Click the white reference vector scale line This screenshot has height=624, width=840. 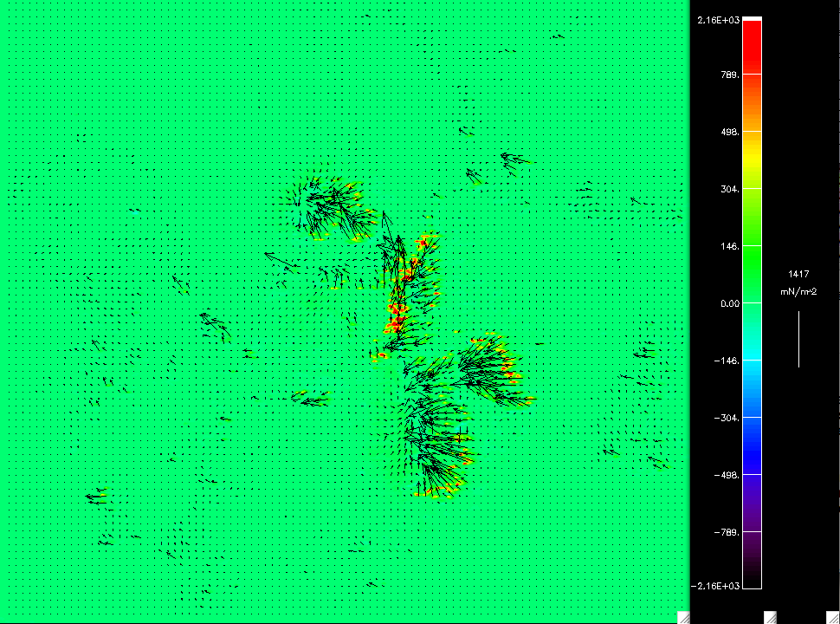click(798, 340)
